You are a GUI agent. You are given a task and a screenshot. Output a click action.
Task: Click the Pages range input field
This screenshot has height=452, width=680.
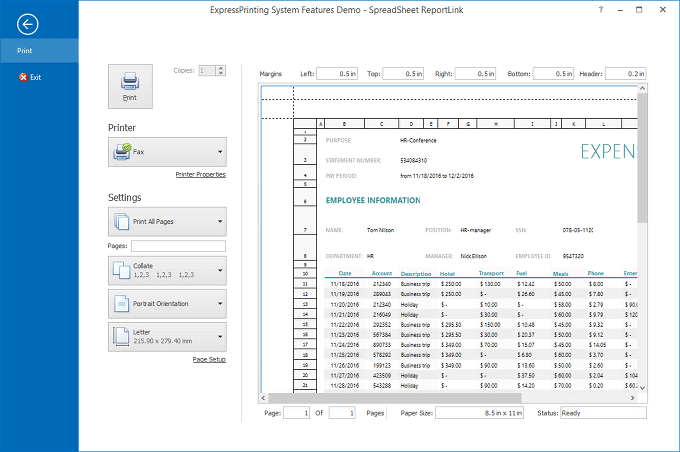pos(178,246)
